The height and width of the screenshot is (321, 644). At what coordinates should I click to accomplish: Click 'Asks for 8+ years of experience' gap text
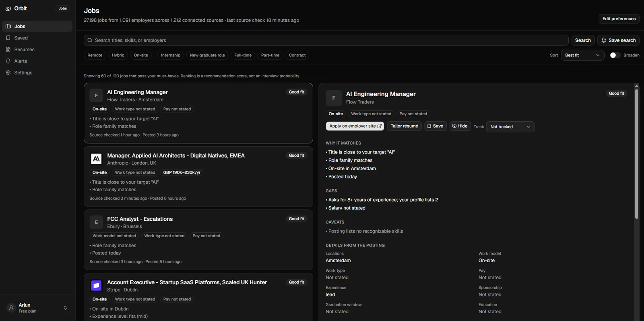click(x=383, y=200)
